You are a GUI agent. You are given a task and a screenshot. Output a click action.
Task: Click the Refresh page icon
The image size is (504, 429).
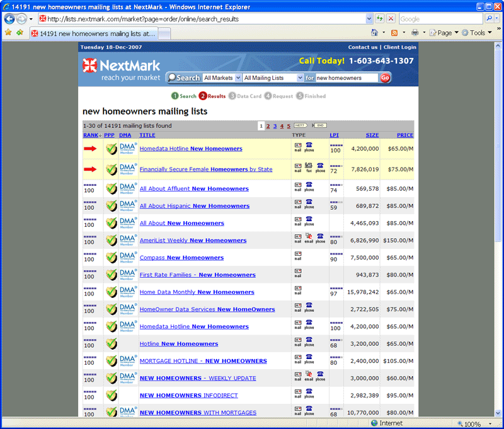(x=380, y=19)
